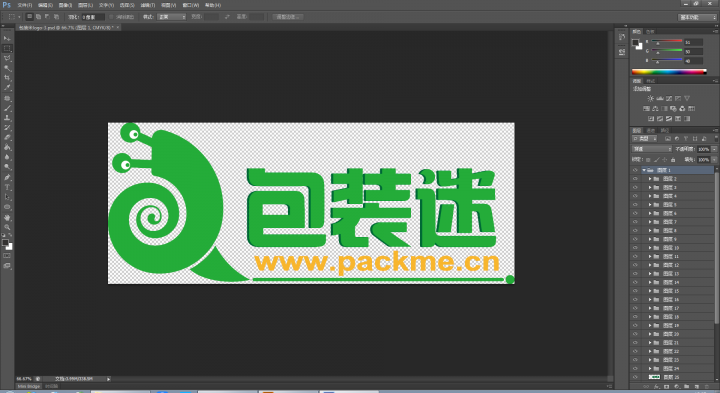The height and width of the screenshot is (393, 720).
Task: Toggle anti-alias checkbox in options bar
Action: pyautogui.click(x=111, y=17)
